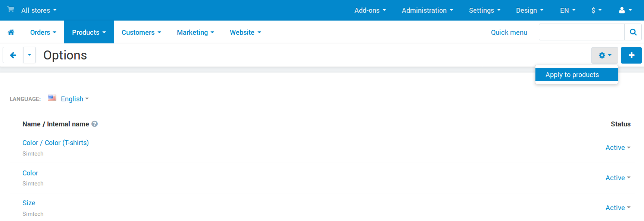Open the Products tab menu
This screenshot has height=221, width=644.
coord(89,32)
